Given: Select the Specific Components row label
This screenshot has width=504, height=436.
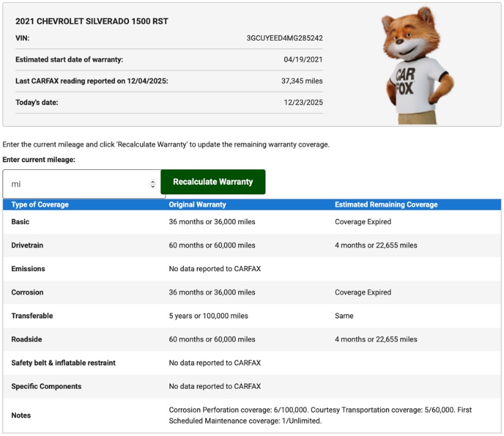Looking at the screenshot, I should click(46, 386).
